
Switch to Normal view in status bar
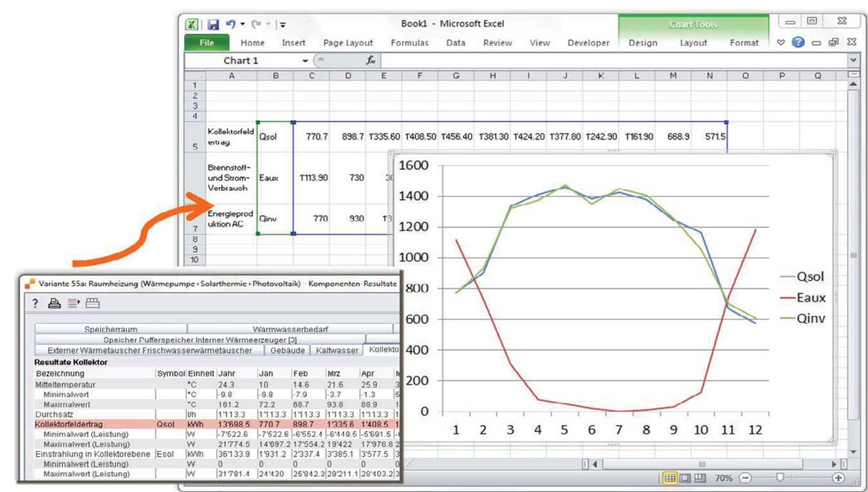tap(670, 478)
